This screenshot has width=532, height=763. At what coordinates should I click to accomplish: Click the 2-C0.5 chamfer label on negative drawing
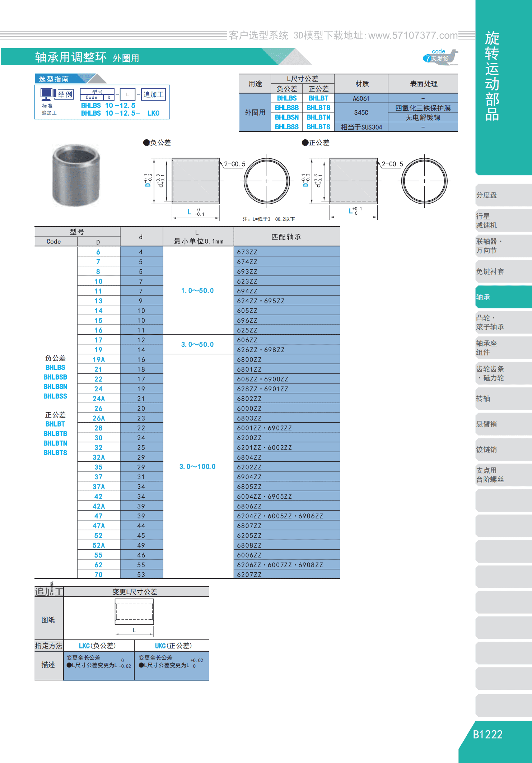click(235, 164)
